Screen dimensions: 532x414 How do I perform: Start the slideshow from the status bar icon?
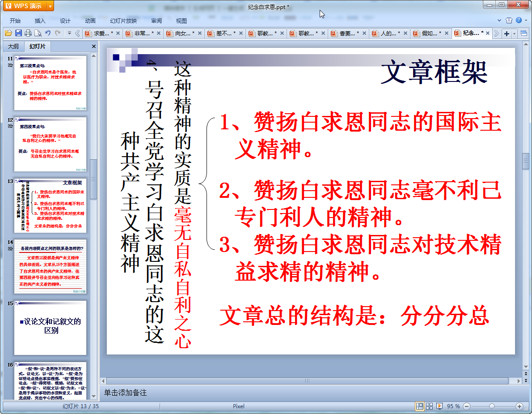(439, 406)
